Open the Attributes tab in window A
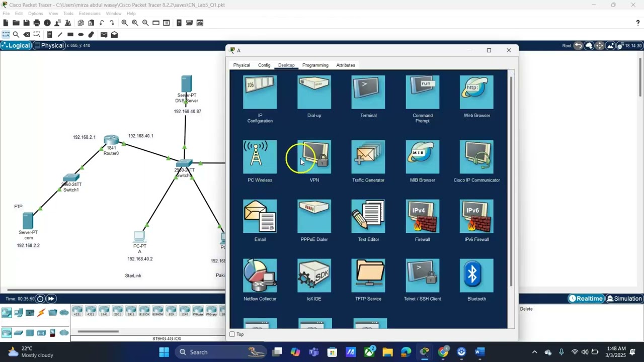The width and height of the screenshot is (644, 362). [x=346, y=65]
